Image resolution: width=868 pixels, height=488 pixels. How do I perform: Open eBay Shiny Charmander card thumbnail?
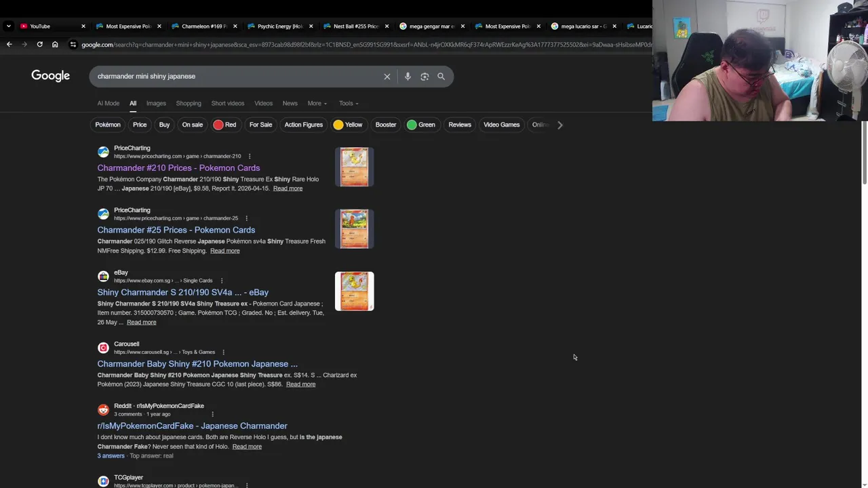pos(354,291)
